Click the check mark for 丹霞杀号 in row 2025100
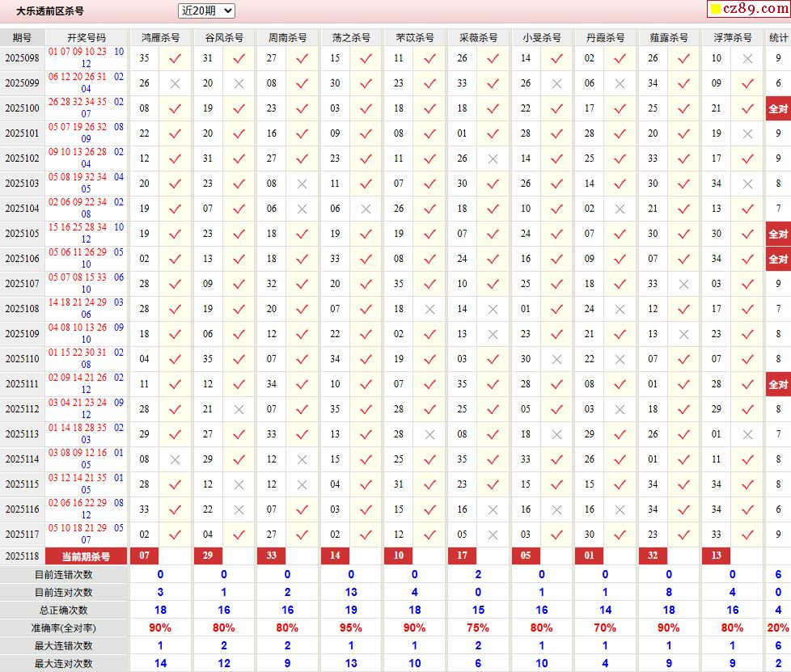791x672 pixels. (x=620, y=108)
